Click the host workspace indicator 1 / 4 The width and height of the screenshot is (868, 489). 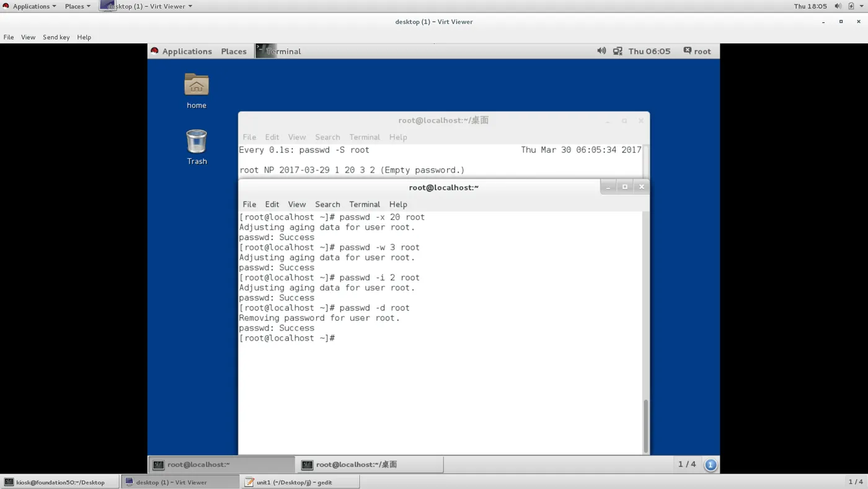tap(855, 482)
